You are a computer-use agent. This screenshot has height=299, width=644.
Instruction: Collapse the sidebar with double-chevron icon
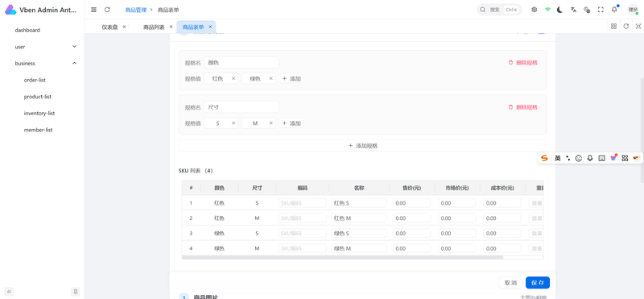click(9, 291)
